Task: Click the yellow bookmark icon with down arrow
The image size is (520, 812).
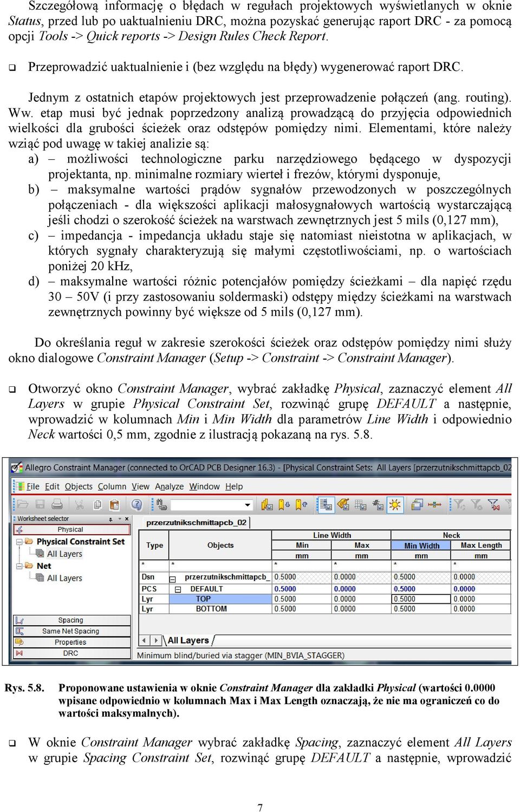Action: click(x=284, y=504)
